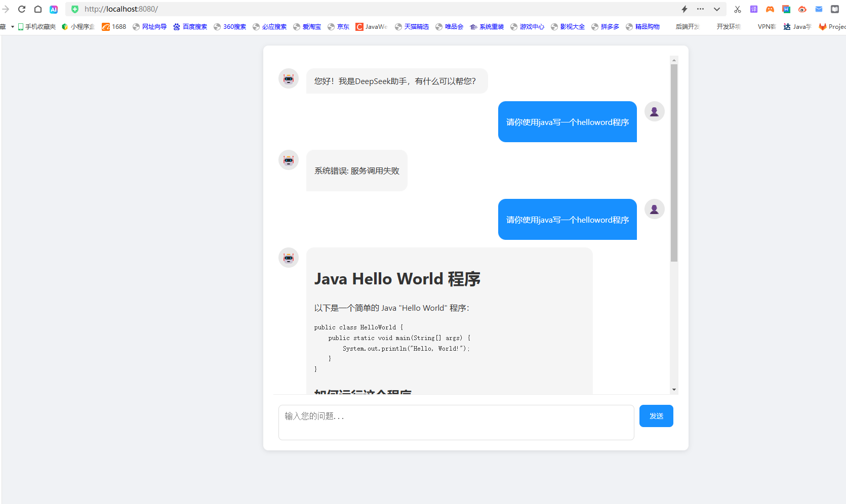The image size is (846, 504).
Task: Open the 手机收藏夹 bookmark
Action: [36, 27]
